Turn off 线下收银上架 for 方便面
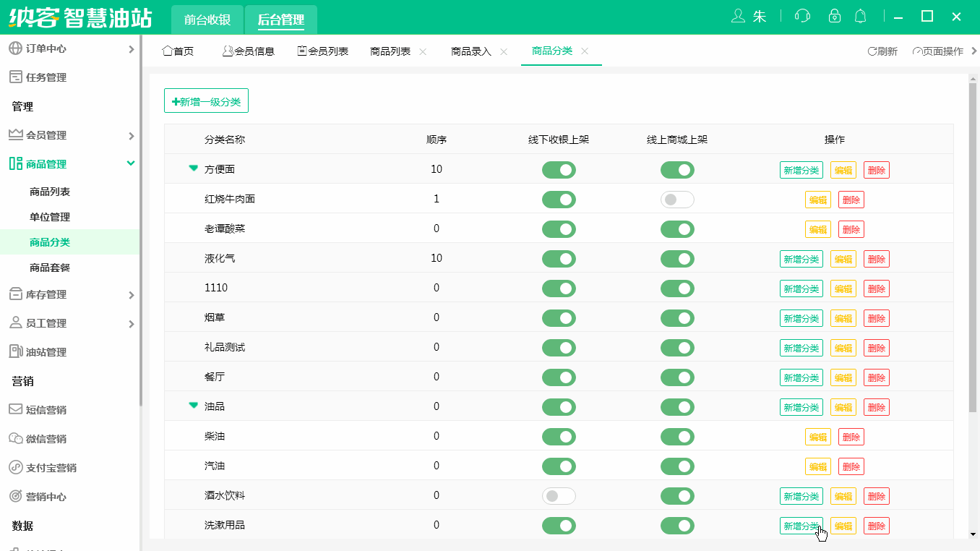 click(559, 169)
